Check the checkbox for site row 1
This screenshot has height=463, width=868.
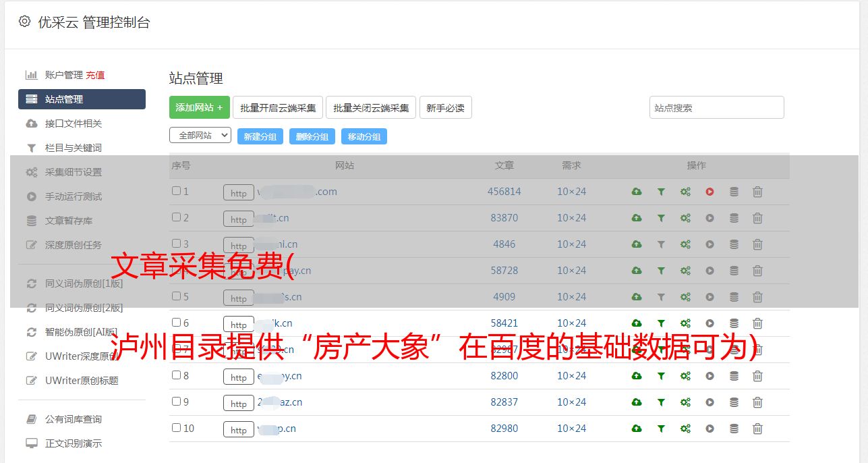(x=176, y=191)
